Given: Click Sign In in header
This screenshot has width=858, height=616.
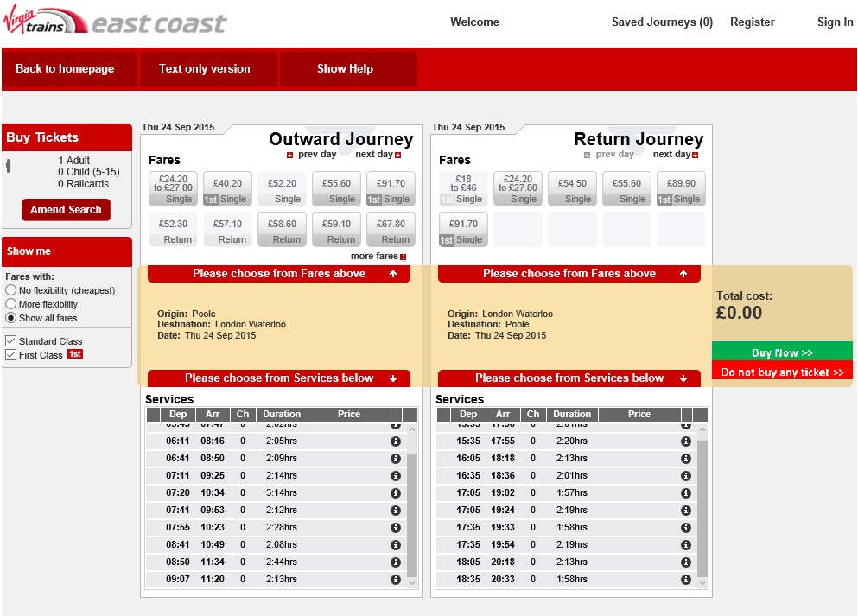Looking at the screenshot, I should tap(835, 22).
